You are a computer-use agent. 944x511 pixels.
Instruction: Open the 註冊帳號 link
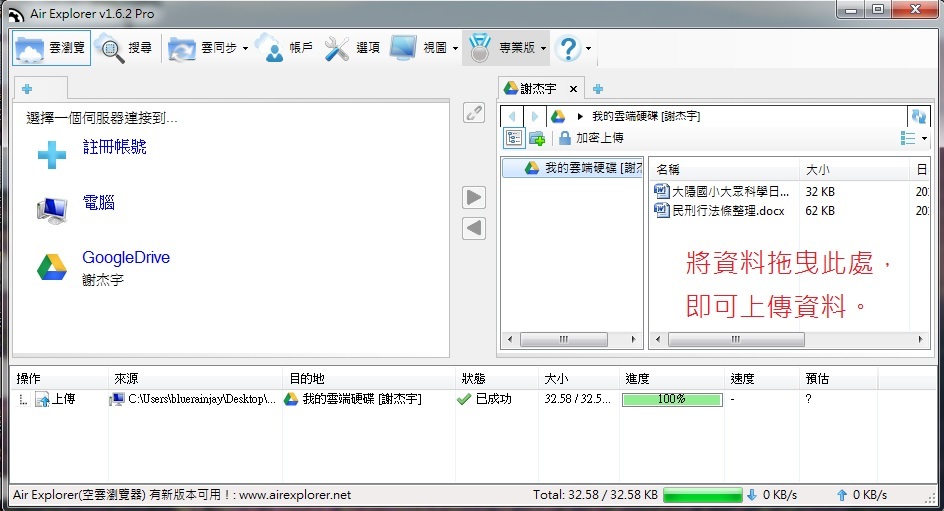coord(114,146)
